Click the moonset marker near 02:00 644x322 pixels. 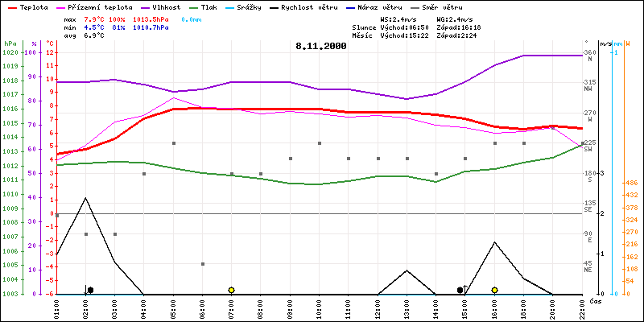pos(89,290)
